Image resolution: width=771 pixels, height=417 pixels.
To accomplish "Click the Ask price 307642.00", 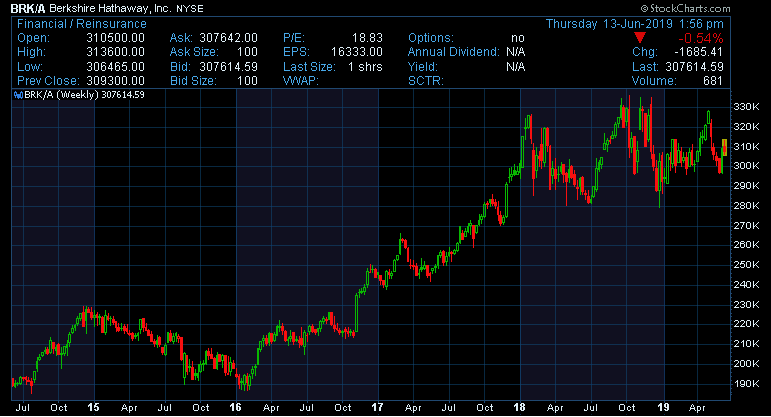I will coord(228,38).
